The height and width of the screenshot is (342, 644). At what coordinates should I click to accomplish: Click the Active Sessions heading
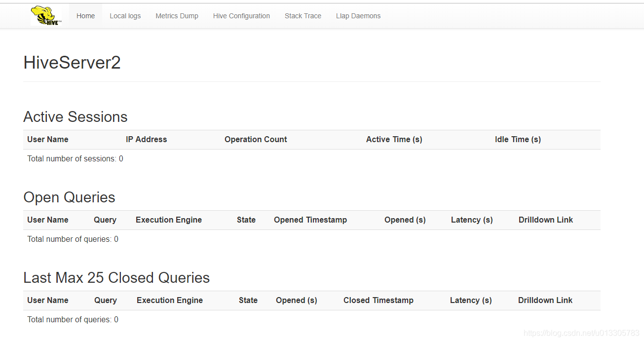[76, 117]
